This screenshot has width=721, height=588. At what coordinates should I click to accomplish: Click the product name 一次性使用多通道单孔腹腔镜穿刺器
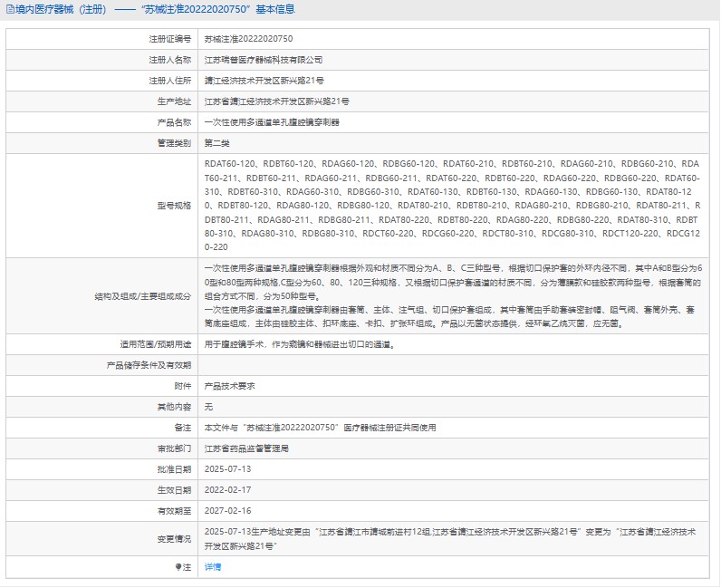[272, 122]
